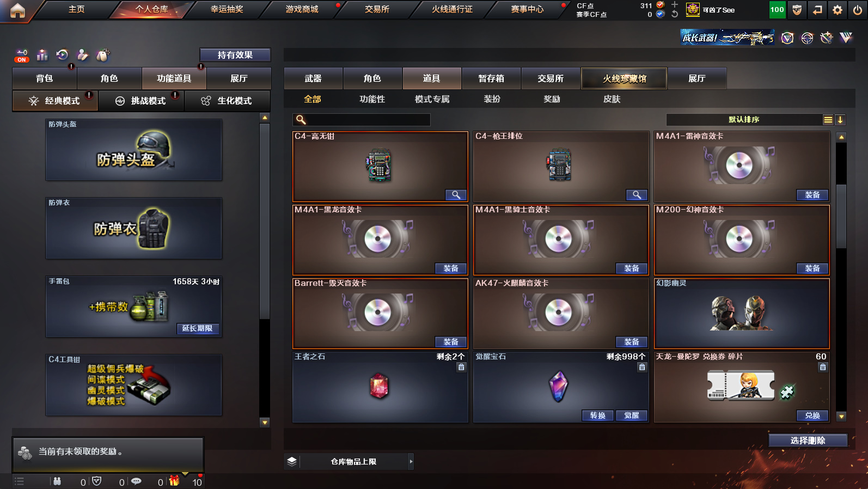Click trash icon on 王者之石 item

[461, 367]
